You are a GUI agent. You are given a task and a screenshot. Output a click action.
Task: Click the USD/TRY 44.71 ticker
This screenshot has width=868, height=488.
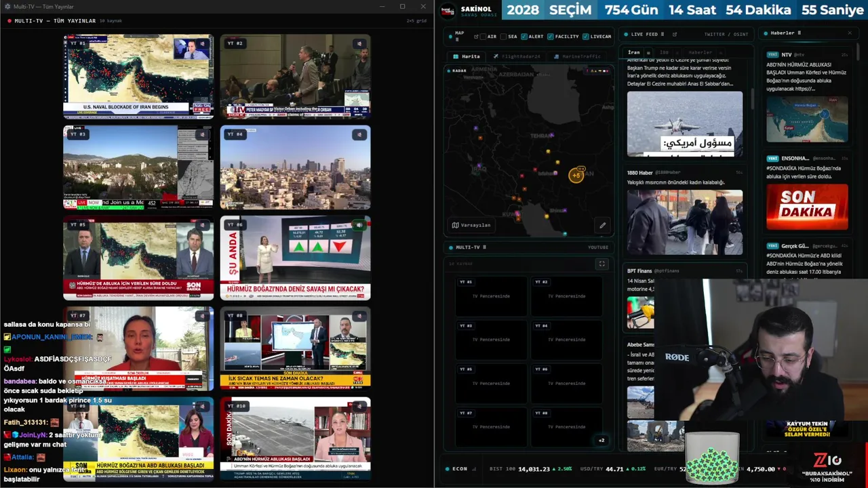[613, 469]
